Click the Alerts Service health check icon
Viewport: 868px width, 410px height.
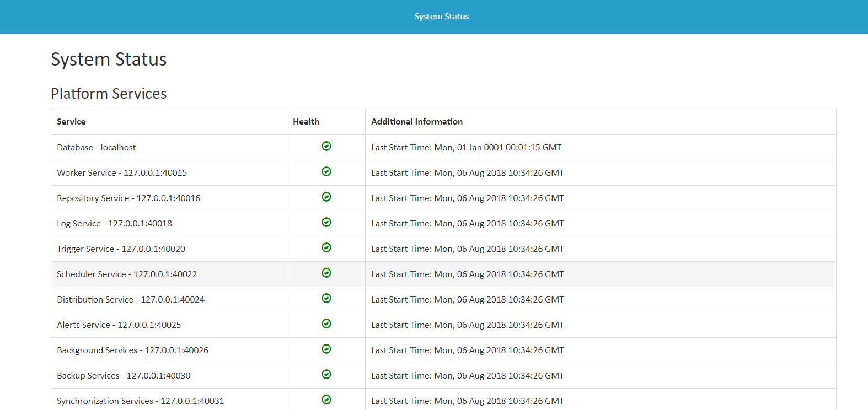tap(326, 323)
